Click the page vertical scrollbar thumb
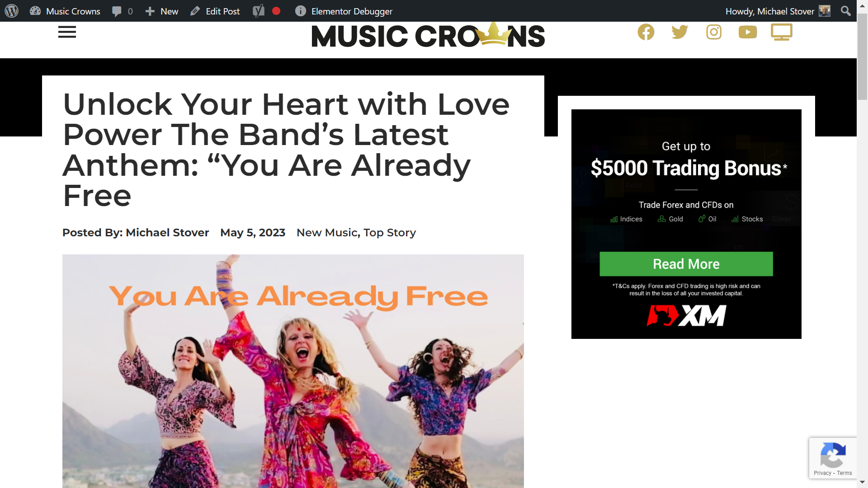This screenshot has width=868, height=488. (863, 56)
